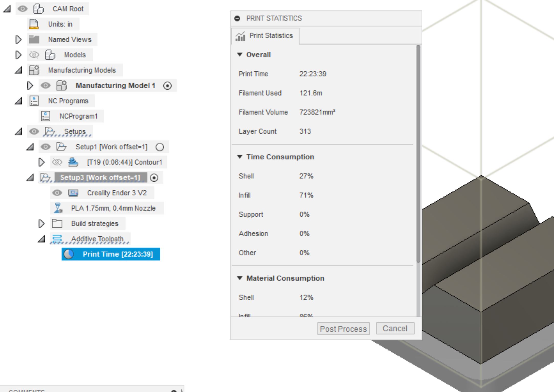This screenshot has width=554, height=392.
Task: Select the Print Statistics tab
Action: click(265, 36)
